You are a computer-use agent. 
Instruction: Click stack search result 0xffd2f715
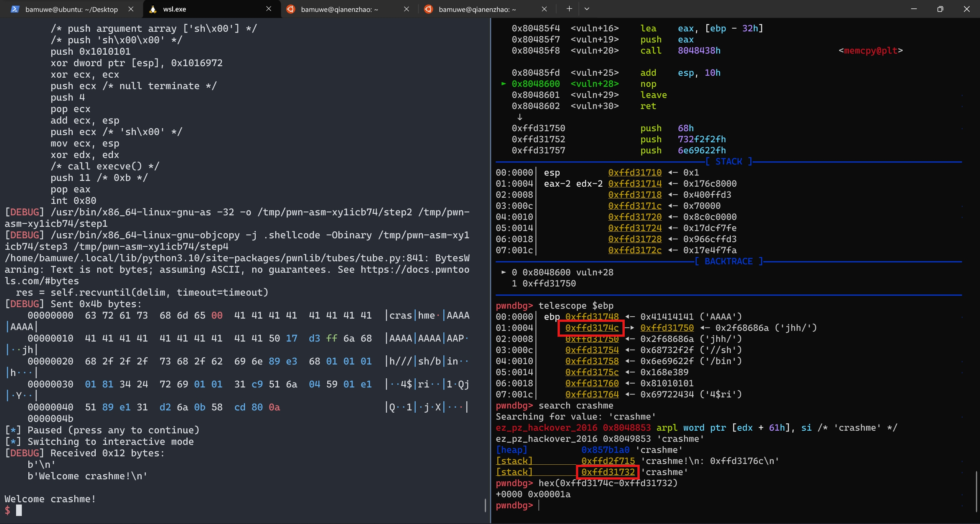pos(608,461)
